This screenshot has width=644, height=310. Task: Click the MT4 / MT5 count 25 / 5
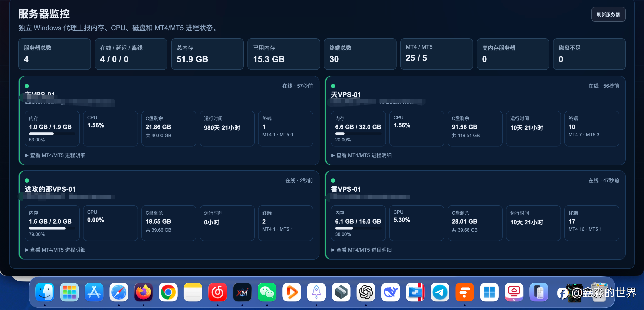click(416, 58)
